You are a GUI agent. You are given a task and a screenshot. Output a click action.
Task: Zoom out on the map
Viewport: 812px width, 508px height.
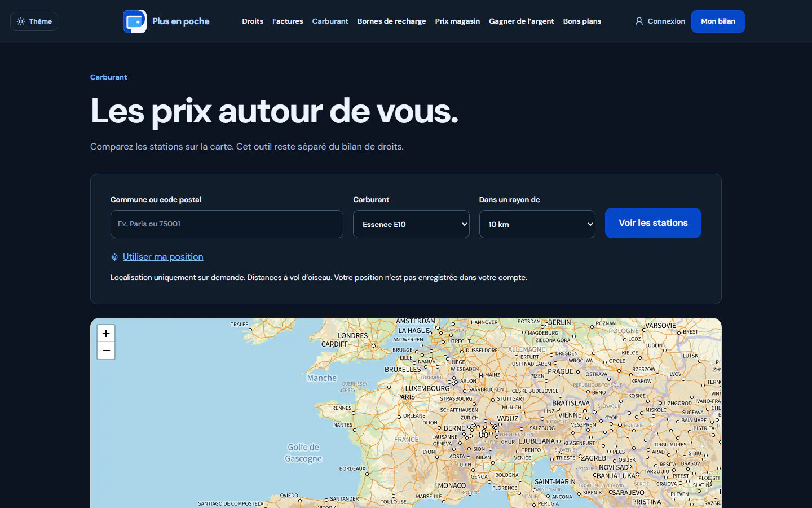[106, 351]
